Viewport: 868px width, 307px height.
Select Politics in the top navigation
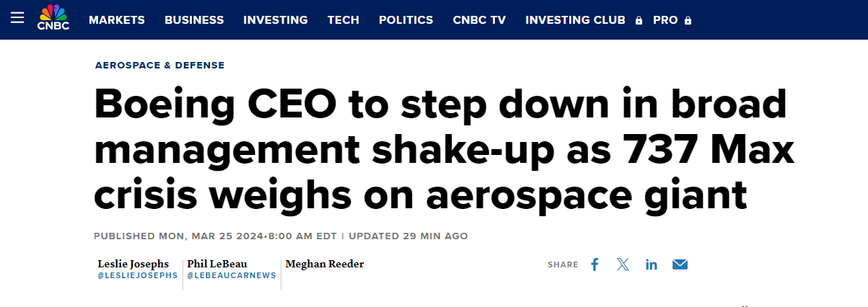tap(406, 20)
